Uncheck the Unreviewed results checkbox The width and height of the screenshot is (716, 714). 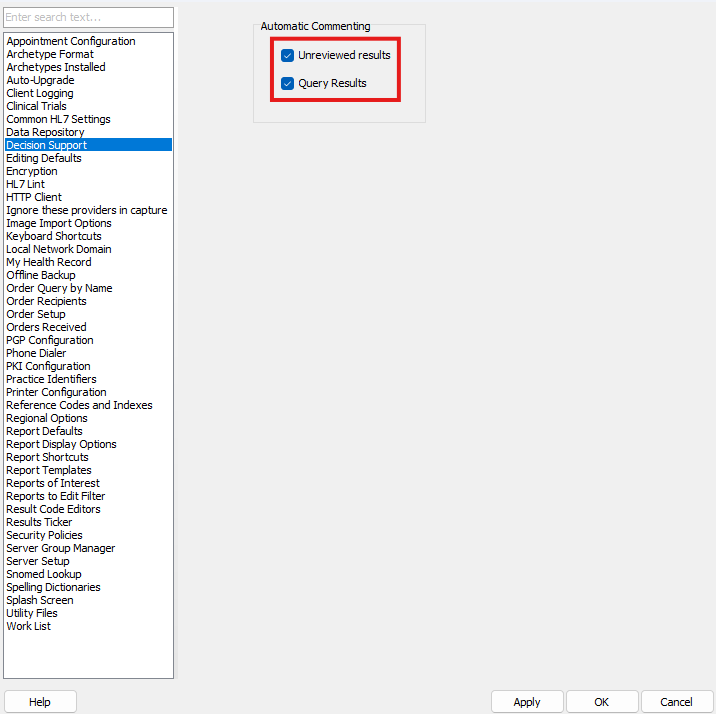[x=288, y=55]
